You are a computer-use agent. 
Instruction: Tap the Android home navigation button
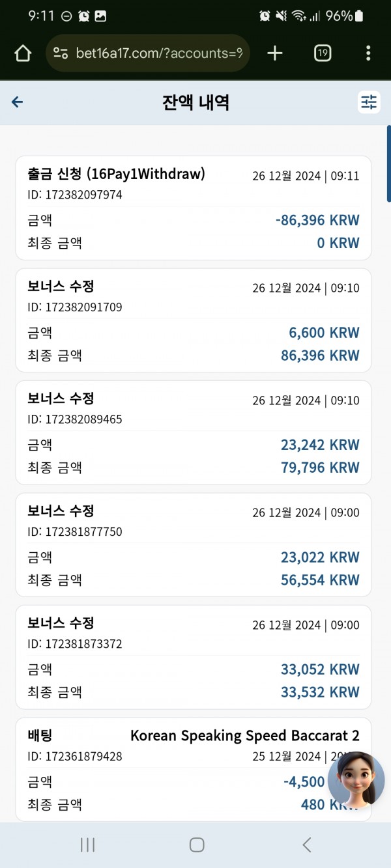tap(197, 845)
